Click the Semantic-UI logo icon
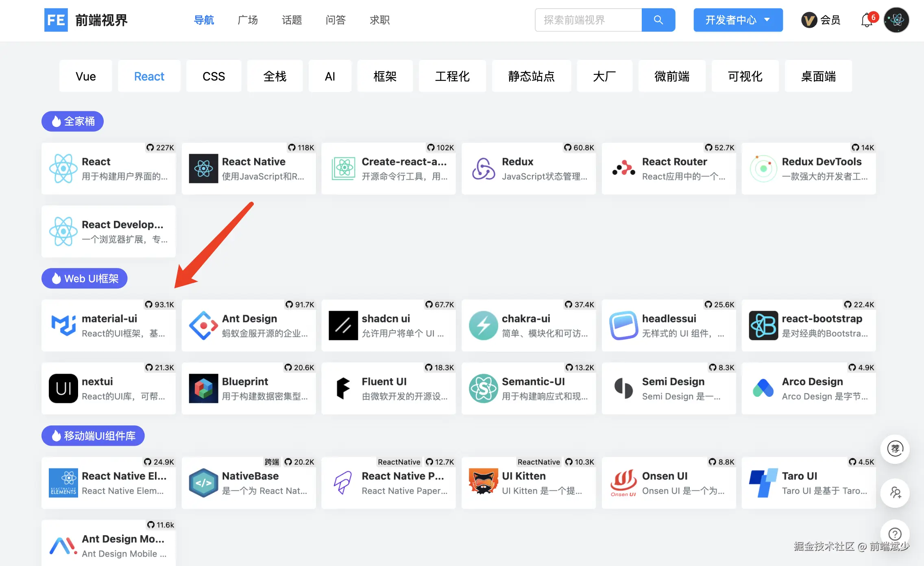 pos(483,389)
